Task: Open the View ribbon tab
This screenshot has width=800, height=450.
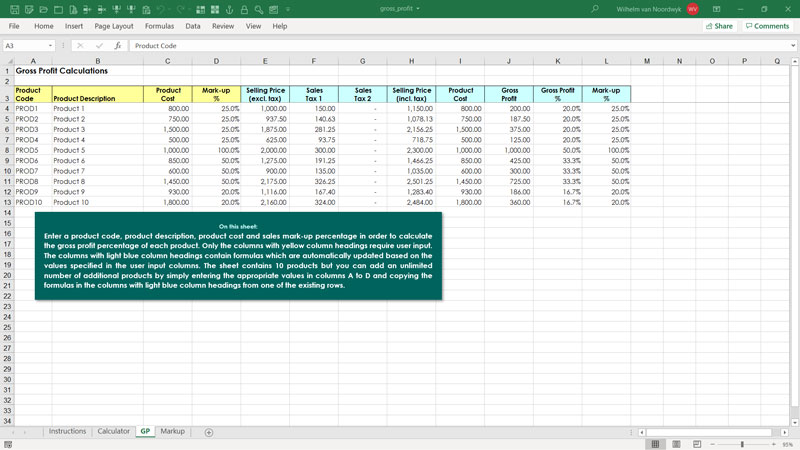Action: click(x=253, y=26)
